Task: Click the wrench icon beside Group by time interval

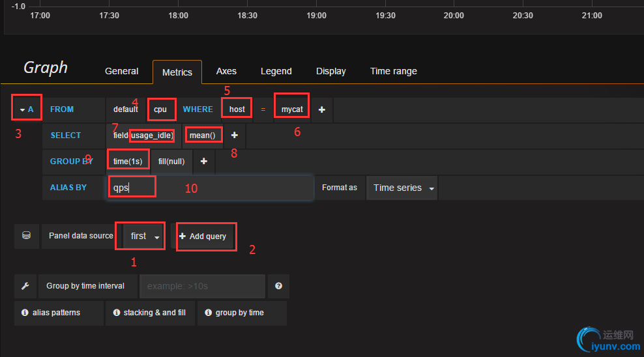Action: coord(25,286)
